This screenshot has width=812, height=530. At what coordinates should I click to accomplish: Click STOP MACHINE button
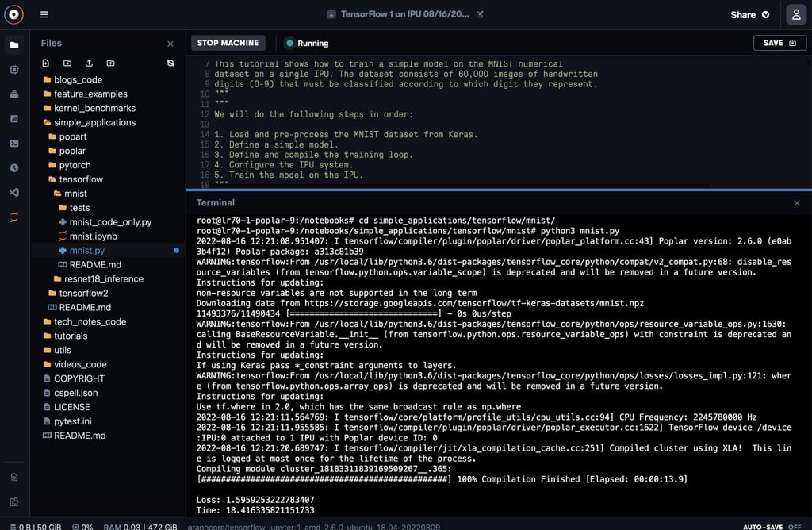point(228,43)
